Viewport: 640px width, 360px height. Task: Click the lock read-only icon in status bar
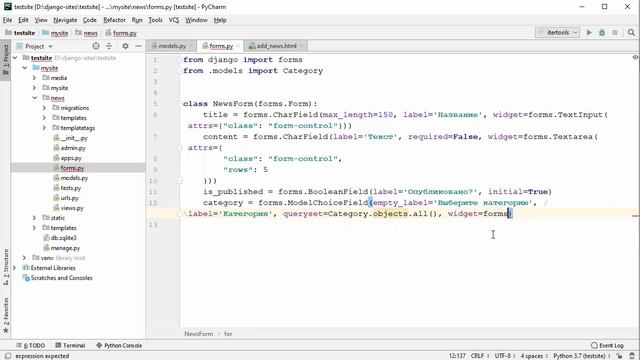point(620,356)
